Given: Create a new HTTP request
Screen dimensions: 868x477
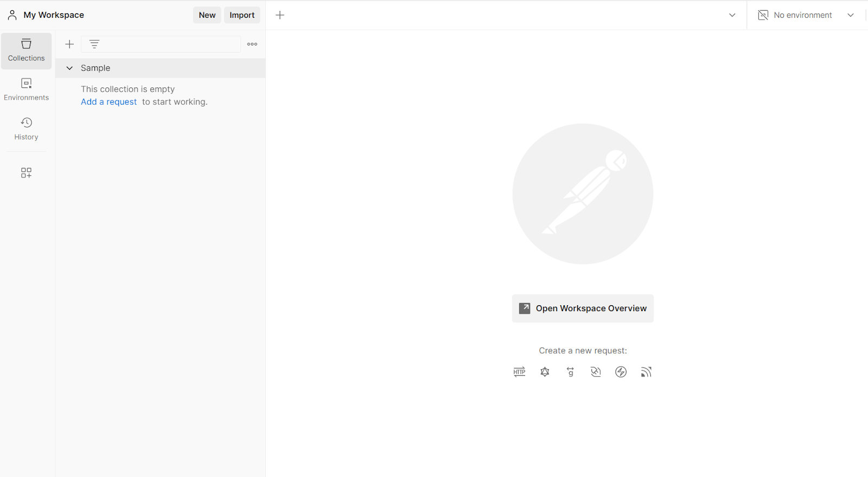Looking at the screenshot, I should point(520,372).
